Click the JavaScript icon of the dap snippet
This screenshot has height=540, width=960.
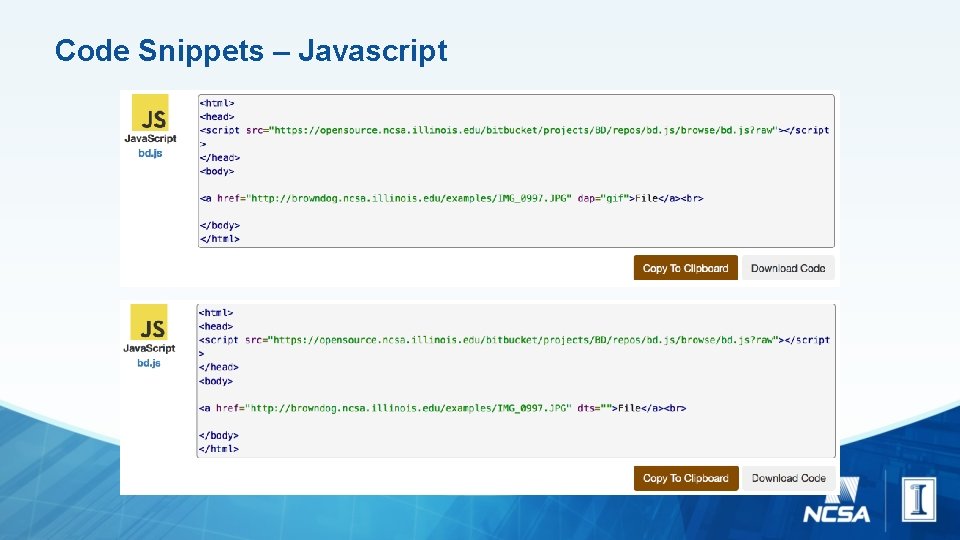pos(150,113)
